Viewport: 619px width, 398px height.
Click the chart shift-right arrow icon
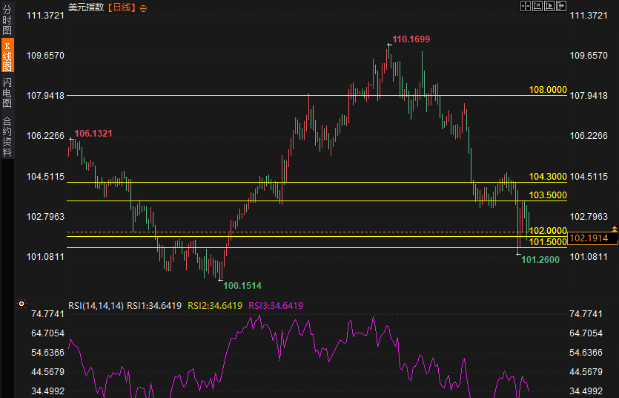click(561, 6)
